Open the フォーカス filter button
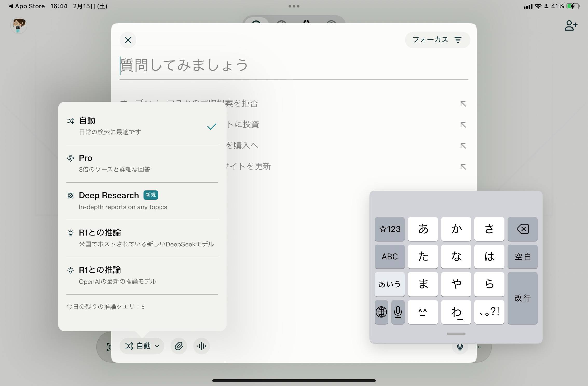This screenshot has height=386, width=588. click(x=437, y=40)
